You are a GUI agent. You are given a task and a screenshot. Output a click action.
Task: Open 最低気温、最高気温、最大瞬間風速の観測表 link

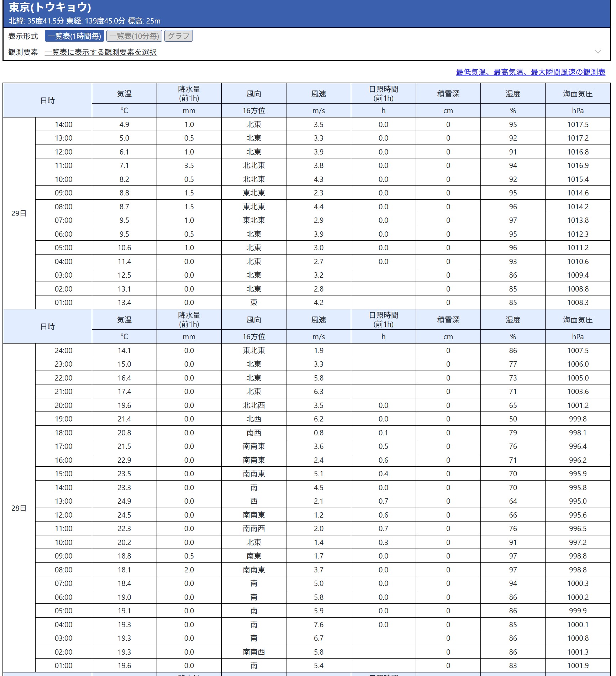[x=530, y=72]
